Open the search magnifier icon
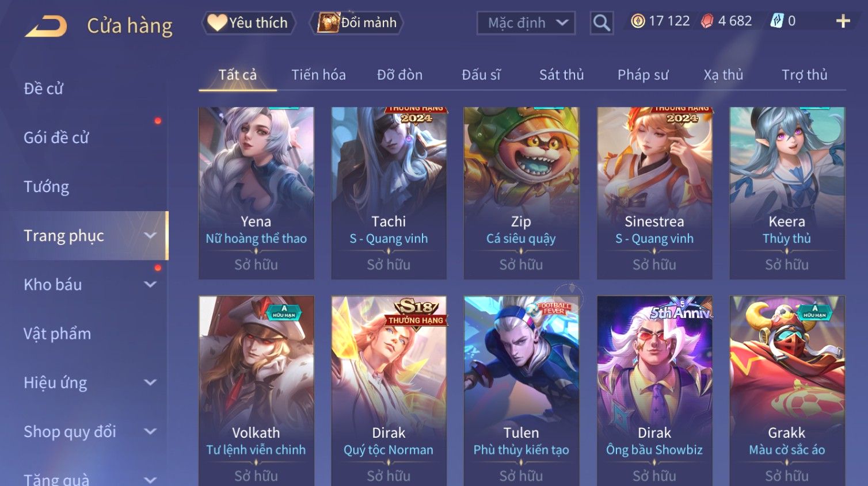868x486 pixels. click(601, 23)
